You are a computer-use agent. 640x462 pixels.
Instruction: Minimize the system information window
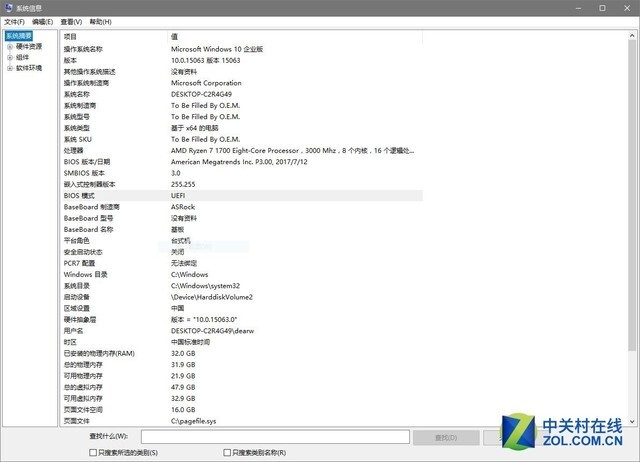[x=578, y=8]
